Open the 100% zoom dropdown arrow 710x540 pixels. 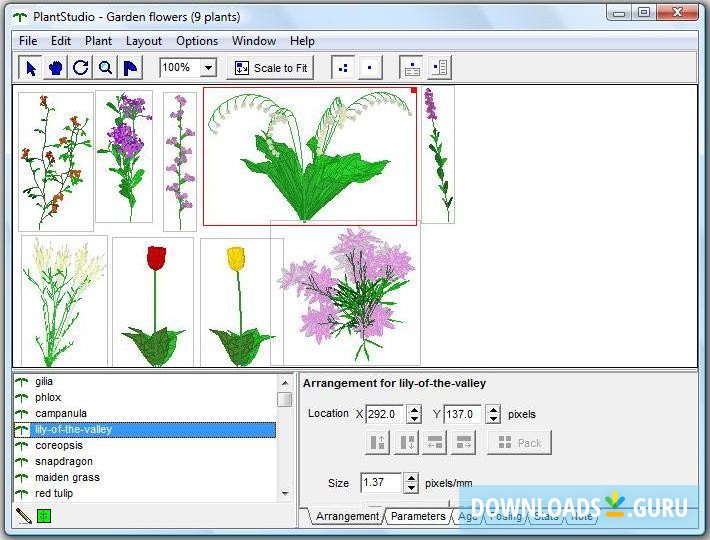tap(208, 68)
